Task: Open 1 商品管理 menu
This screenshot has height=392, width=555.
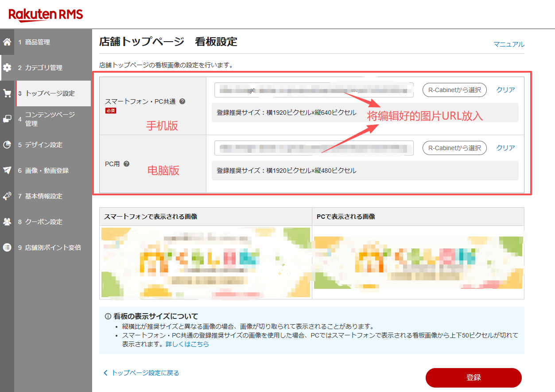Action: point(53,42)
